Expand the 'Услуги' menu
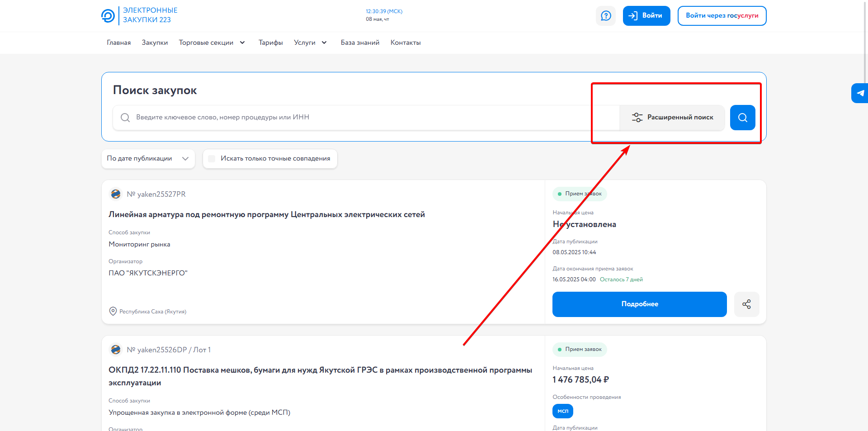The image size is (868, 431). point(311,43)
